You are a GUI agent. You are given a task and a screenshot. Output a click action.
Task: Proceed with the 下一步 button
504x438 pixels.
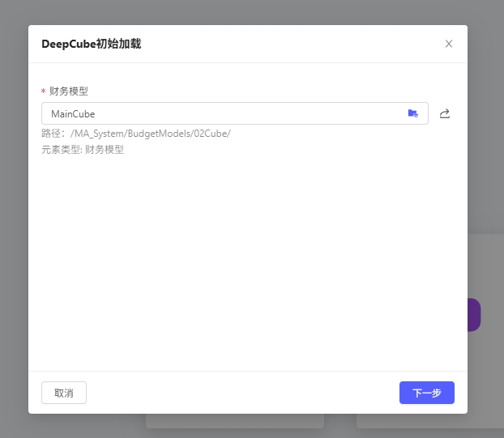click(x=427, y=393)
